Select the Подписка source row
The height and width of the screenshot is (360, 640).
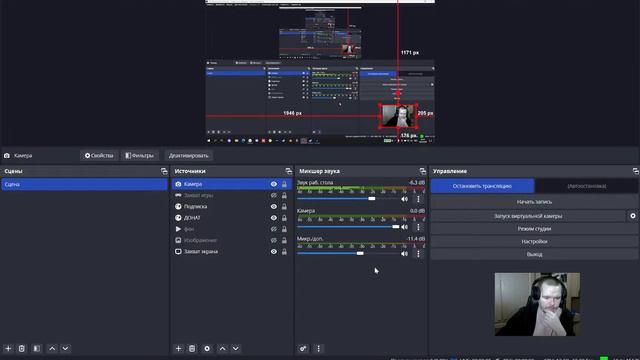click(232, 207)
